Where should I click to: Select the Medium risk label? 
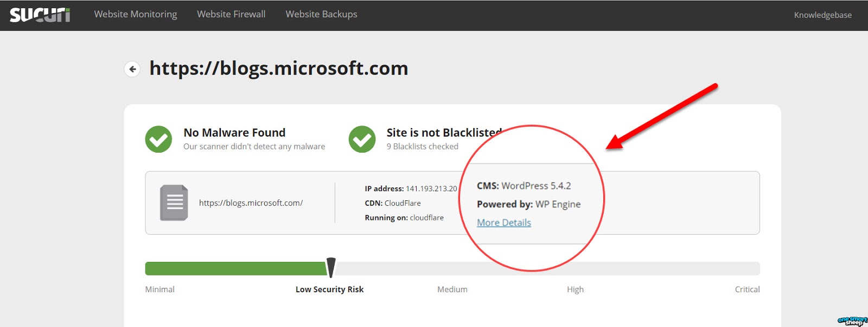pyautogui.click(x=452, y=290)
